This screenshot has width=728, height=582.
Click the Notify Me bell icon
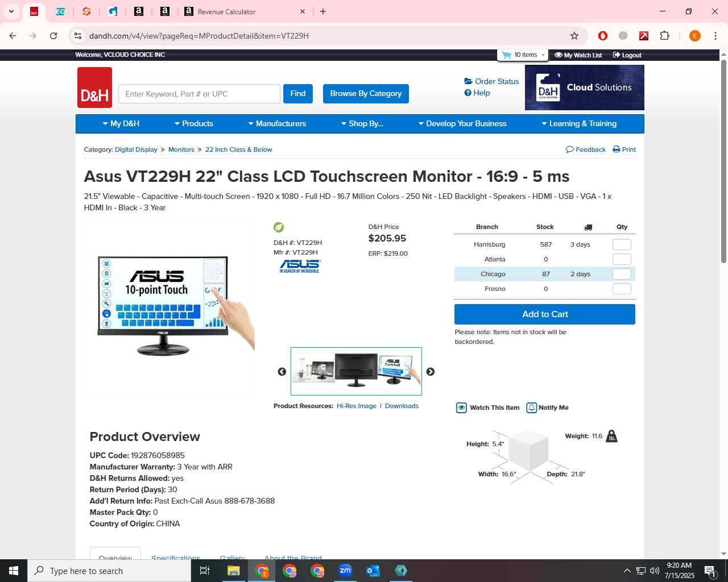[x=531, y=408]
